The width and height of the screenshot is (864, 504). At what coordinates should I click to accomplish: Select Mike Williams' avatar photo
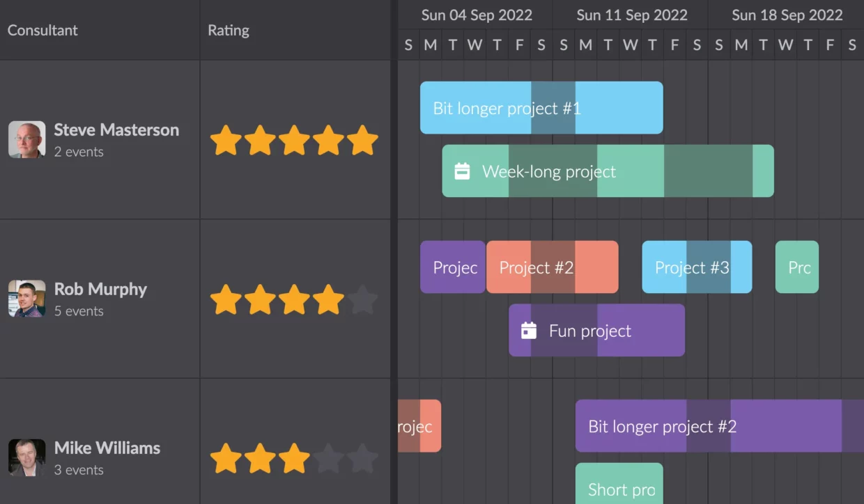(27, 457)
